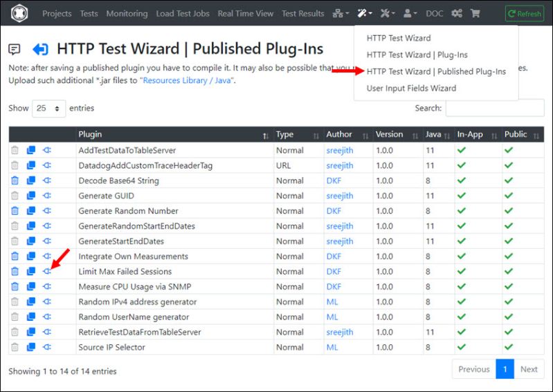Delete the Generate Random Number plugin
Screen dimensions: 553x392
click(x=15, y=211)
